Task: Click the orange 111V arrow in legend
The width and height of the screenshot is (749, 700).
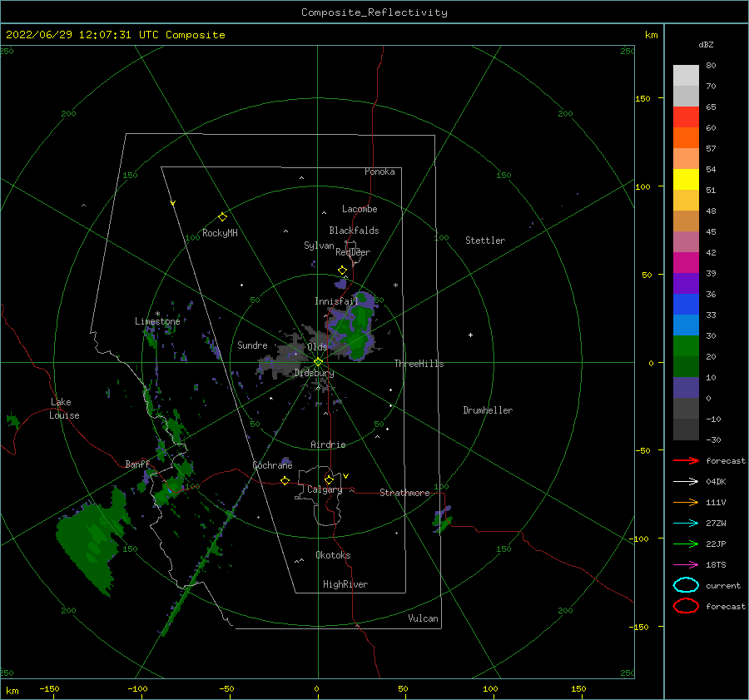Action: (686, 502)
